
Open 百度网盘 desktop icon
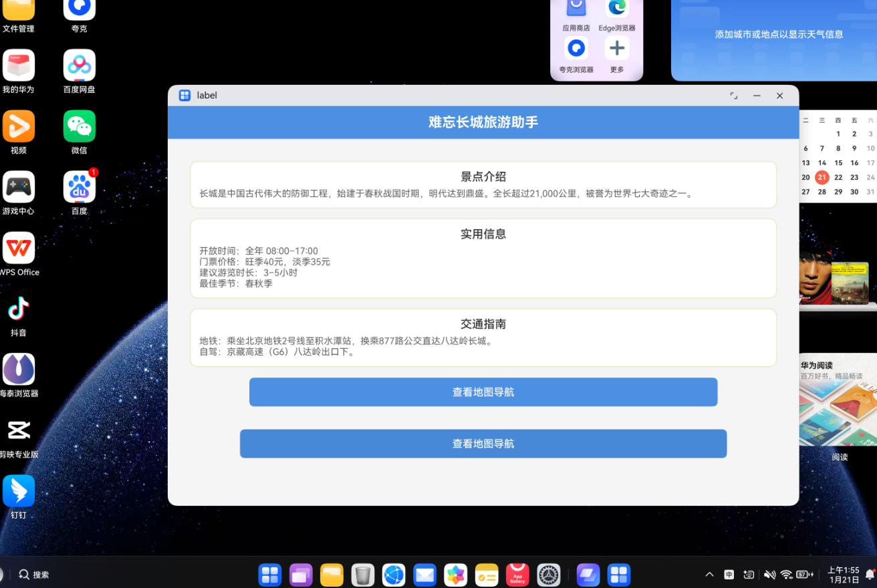coord(79,65)
